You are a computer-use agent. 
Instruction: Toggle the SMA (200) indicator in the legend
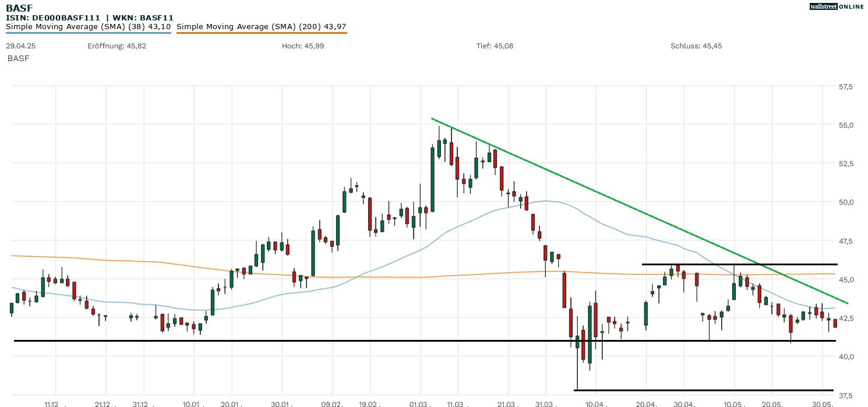262,26
